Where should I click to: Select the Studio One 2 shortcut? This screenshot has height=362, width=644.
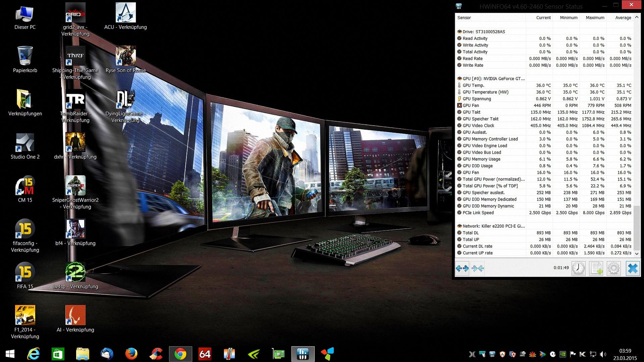coord(25,143)
